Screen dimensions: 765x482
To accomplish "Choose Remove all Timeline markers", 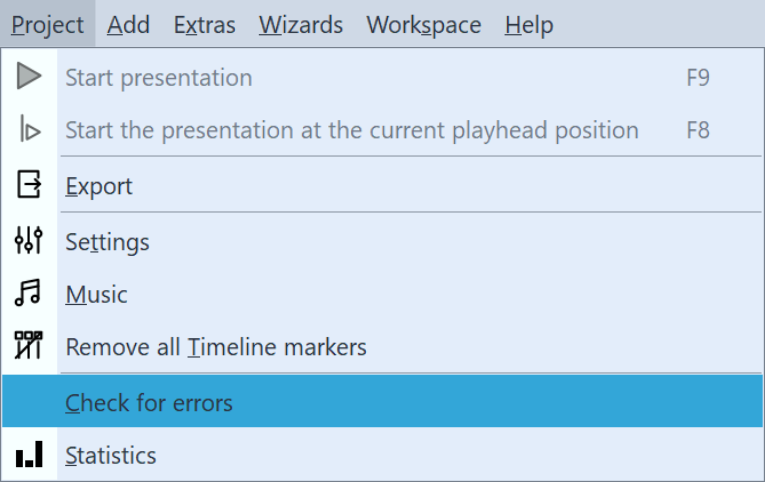I will (x=216, y=347).
